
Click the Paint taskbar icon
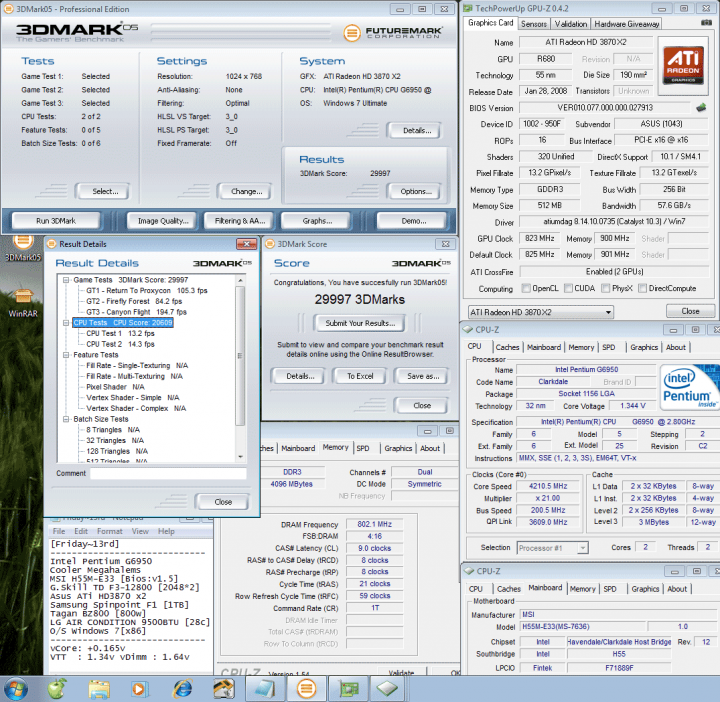[224, 689]
